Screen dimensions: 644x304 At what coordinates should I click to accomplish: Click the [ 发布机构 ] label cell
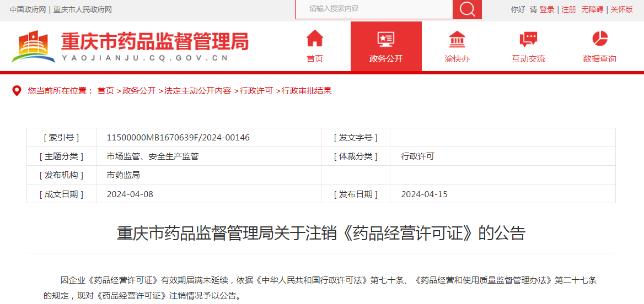point(61,175)
